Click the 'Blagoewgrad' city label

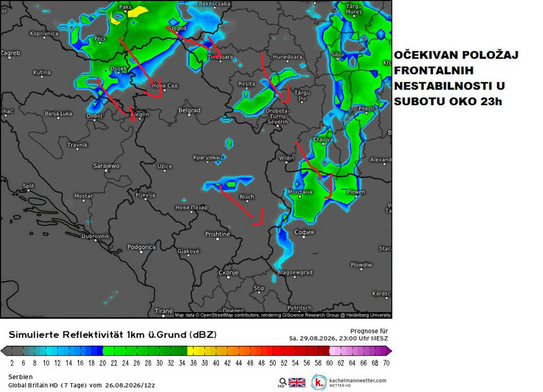295,273
